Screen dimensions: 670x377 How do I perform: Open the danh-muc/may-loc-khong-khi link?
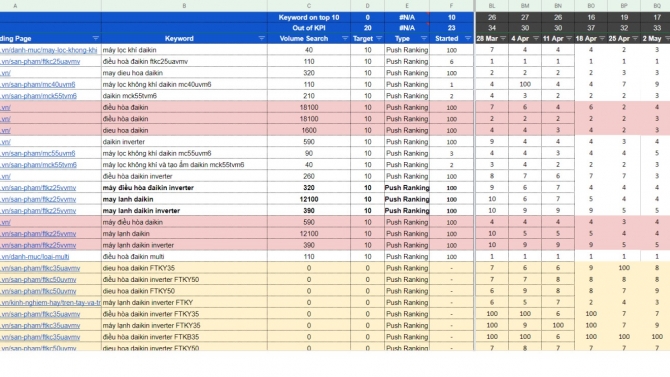49,50
